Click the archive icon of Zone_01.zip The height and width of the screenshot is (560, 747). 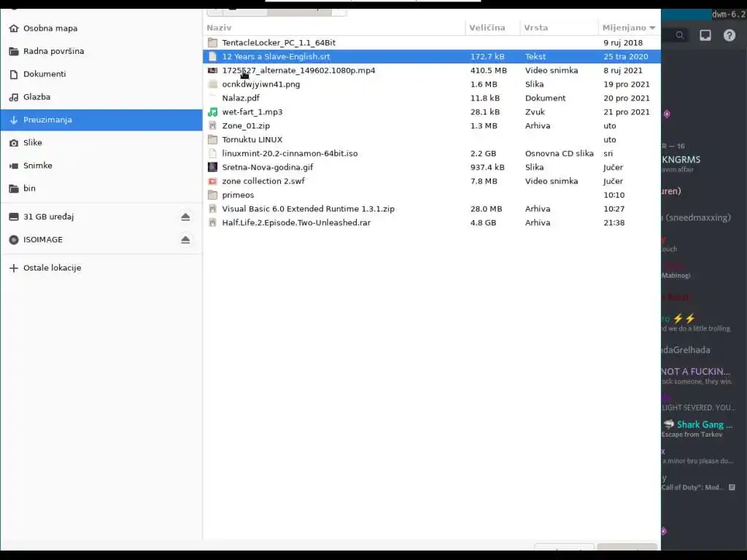212,125
